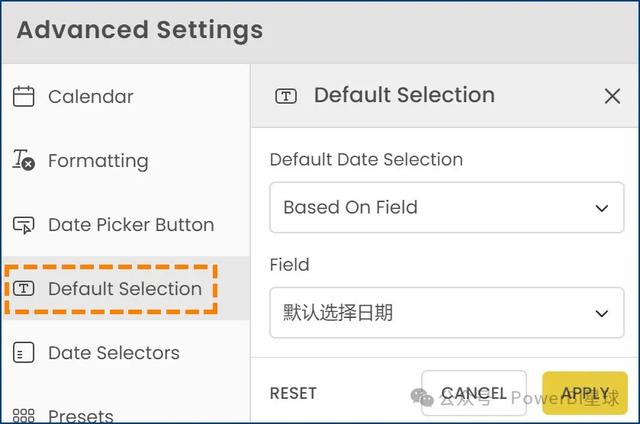The width and height of the screenshot is (640, 424).
Task: Close the Default Selection panel
Action: point(612,96)
